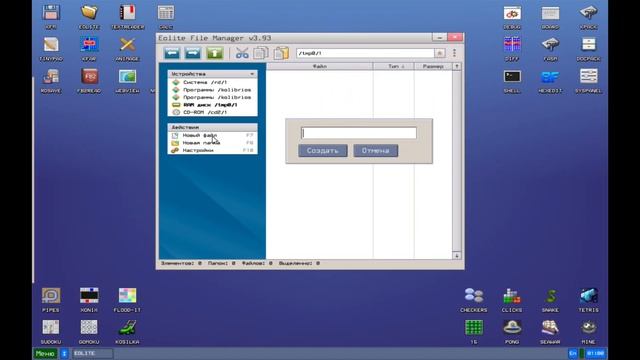Launch ANIMAGE from the desktop
Viewport: 640px width, 360px height.
(127, 49)
